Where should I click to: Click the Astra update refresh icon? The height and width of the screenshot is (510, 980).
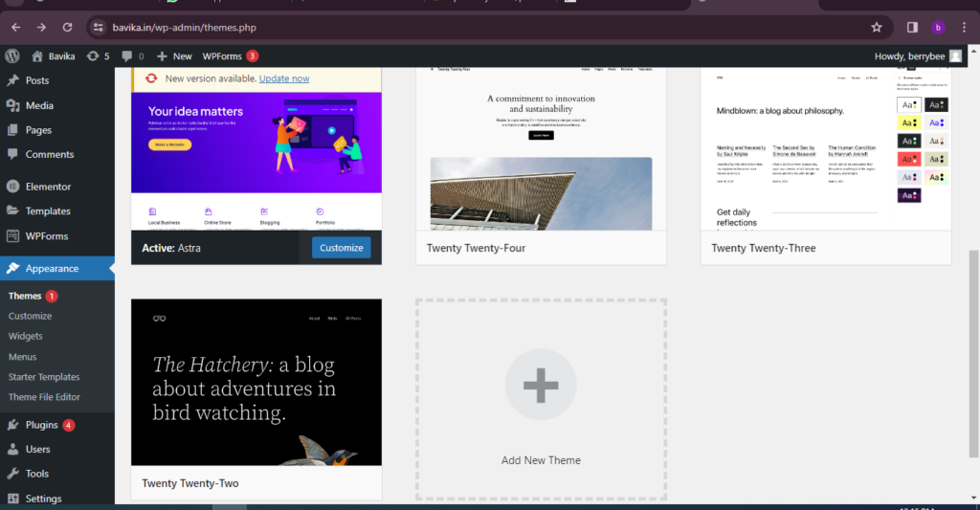tap(151, 78)
